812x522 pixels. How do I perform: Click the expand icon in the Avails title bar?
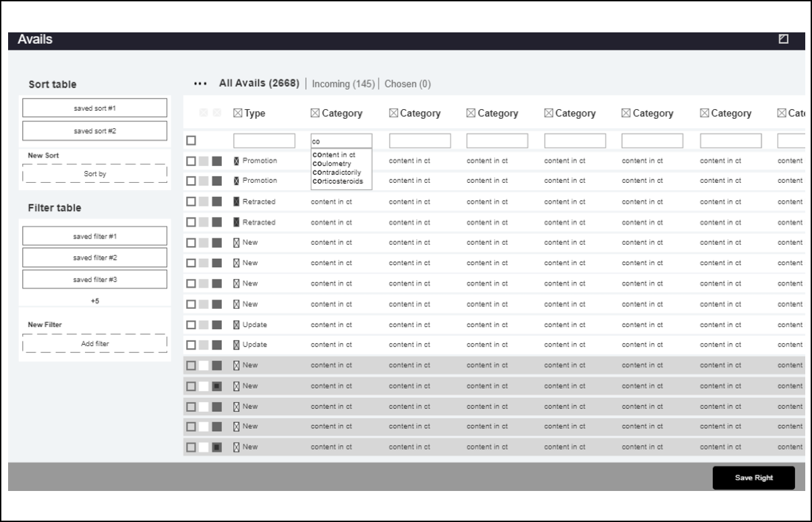click(783, 40)
